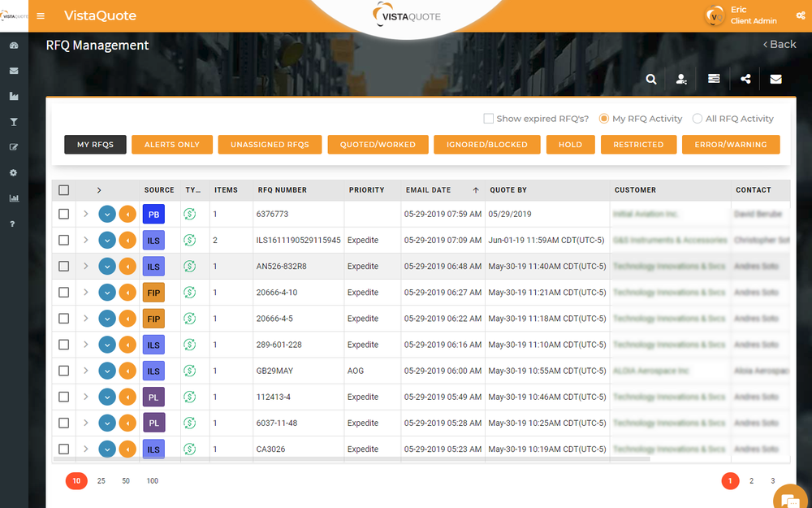Switch to MY RFQS tab
This screenshot has height=508, width=812.
pos(95,145)
